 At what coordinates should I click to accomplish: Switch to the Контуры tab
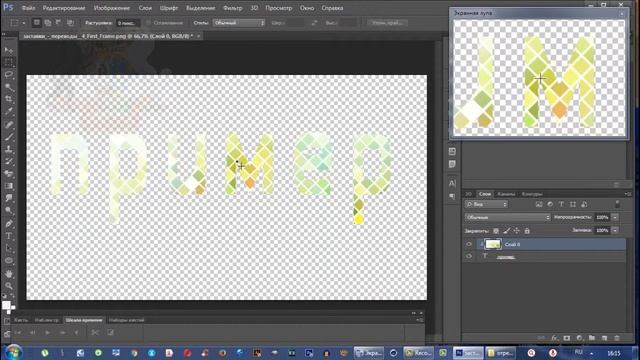pyautogui.click(x=532, y=194)
